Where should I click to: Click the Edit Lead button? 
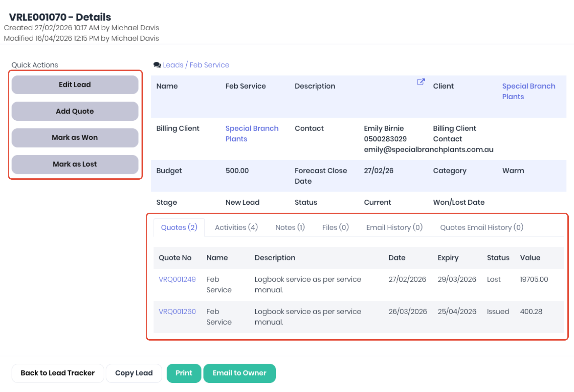click(x=75, y=85)
